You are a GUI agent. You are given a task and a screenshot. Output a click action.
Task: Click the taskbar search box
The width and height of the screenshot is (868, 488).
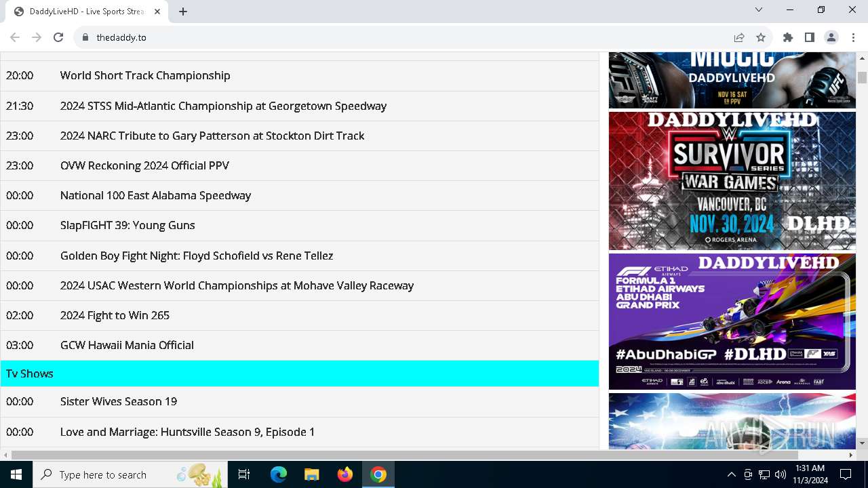(130, 474)
